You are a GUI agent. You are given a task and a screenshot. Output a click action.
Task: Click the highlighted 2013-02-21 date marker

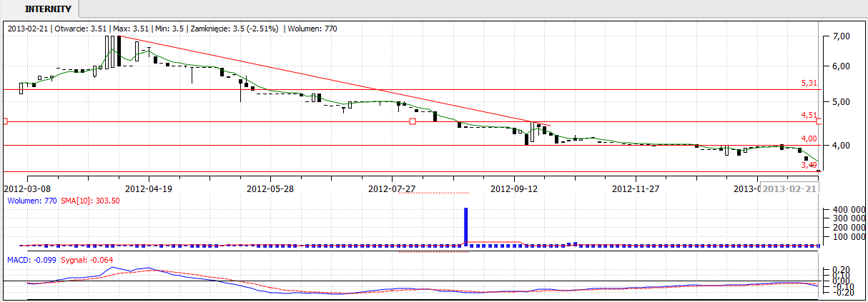pyautogui.click(x=789, y=188)
